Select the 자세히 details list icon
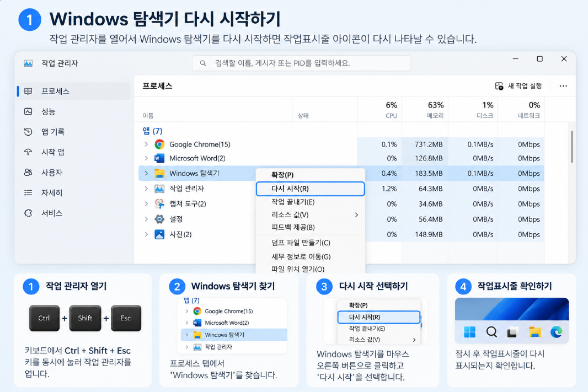Screen dimensions: 588x392 click(x=28, y=192)
